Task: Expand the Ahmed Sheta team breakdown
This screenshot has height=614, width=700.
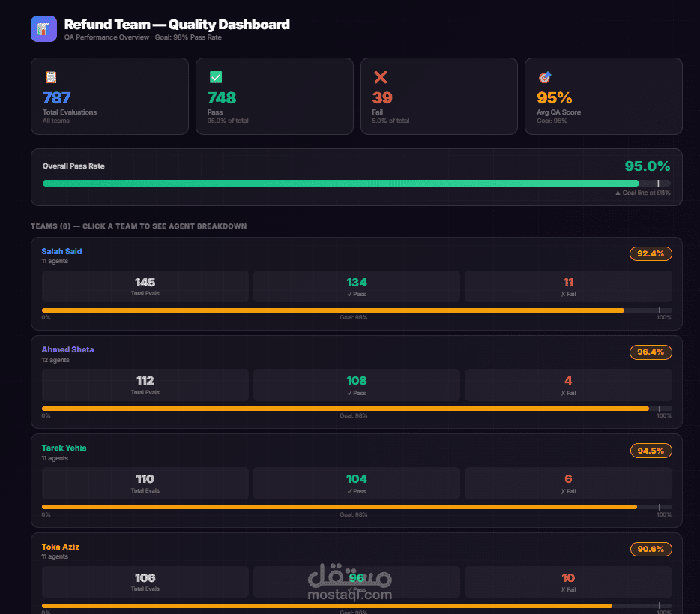Action: (x=356, y=382)
